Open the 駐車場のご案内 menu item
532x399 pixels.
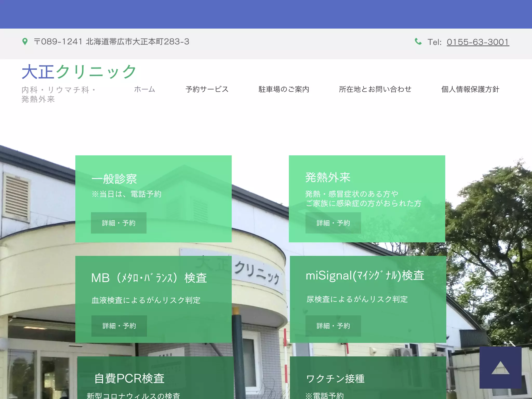pyautogui.click(x=284, y=89)
